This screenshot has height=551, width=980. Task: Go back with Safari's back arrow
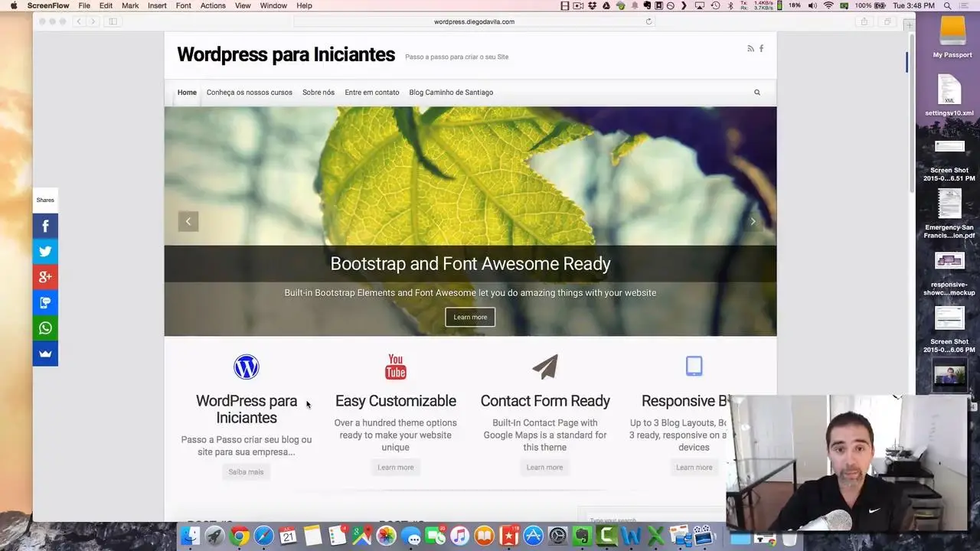point(78,21)
